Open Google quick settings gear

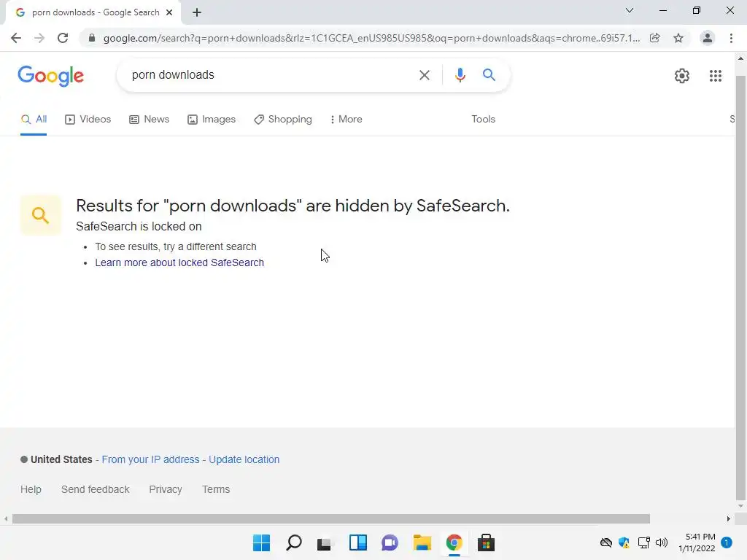tap(682, 76)
